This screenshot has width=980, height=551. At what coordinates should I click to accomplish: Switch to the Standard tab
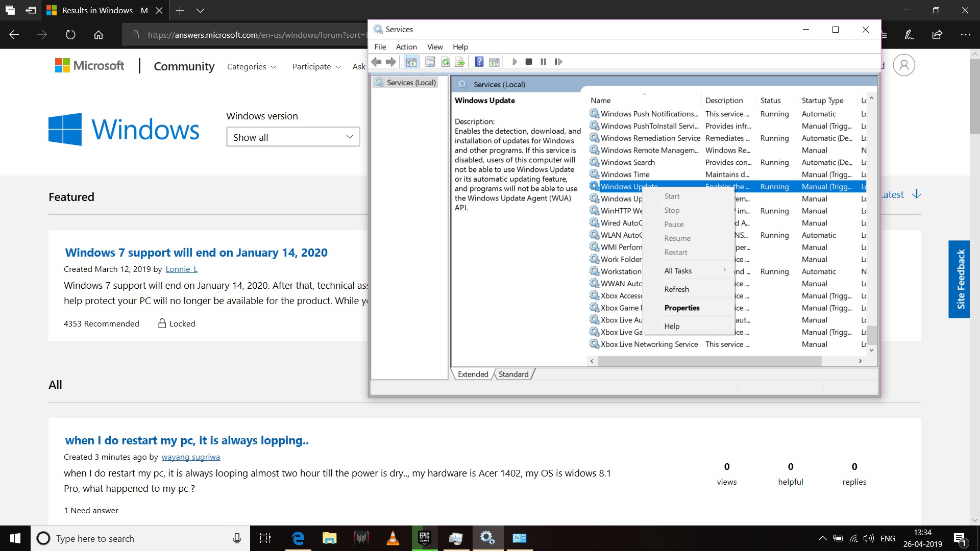click(513, 374)
